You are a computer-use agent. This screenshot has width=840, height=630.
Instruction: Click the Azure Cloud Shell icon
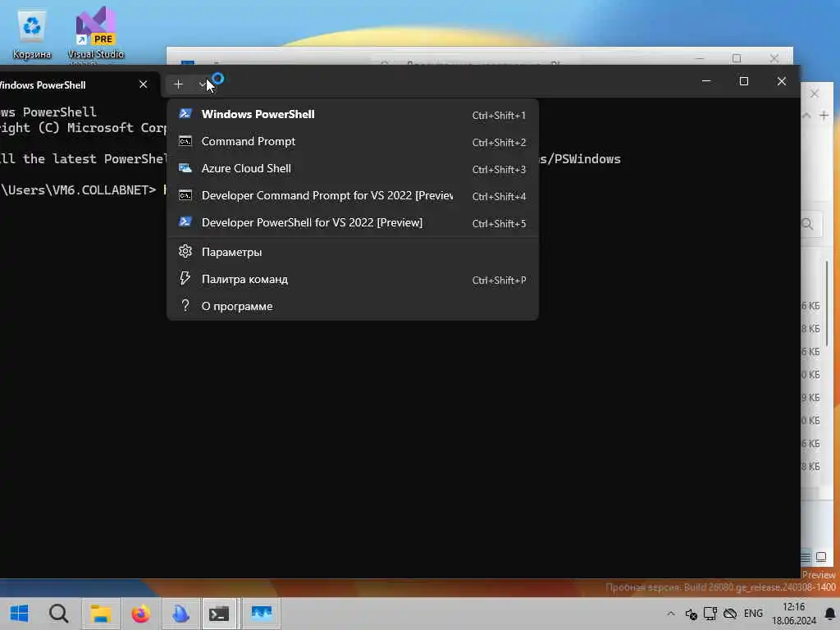coord(185,168)
